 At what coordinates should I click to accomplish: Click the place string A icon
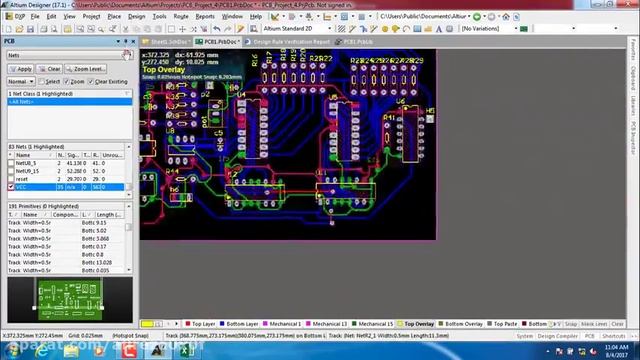pos(438,29)
